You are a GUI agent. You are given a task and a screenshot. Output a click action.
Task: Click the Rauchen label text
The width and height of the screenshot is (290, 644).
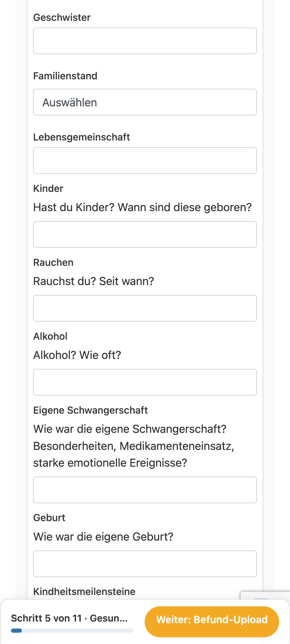click(x=53, y=263)
